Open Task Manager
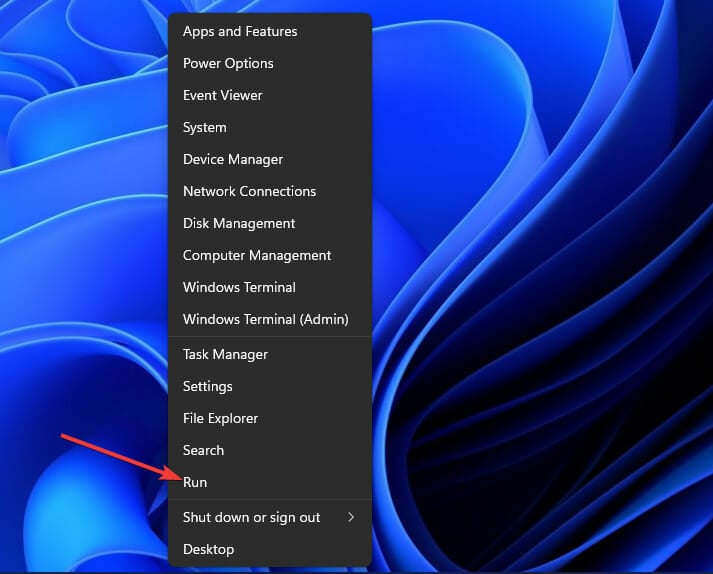The height and width of the screenshot is (574, 713). click(225, 354)
